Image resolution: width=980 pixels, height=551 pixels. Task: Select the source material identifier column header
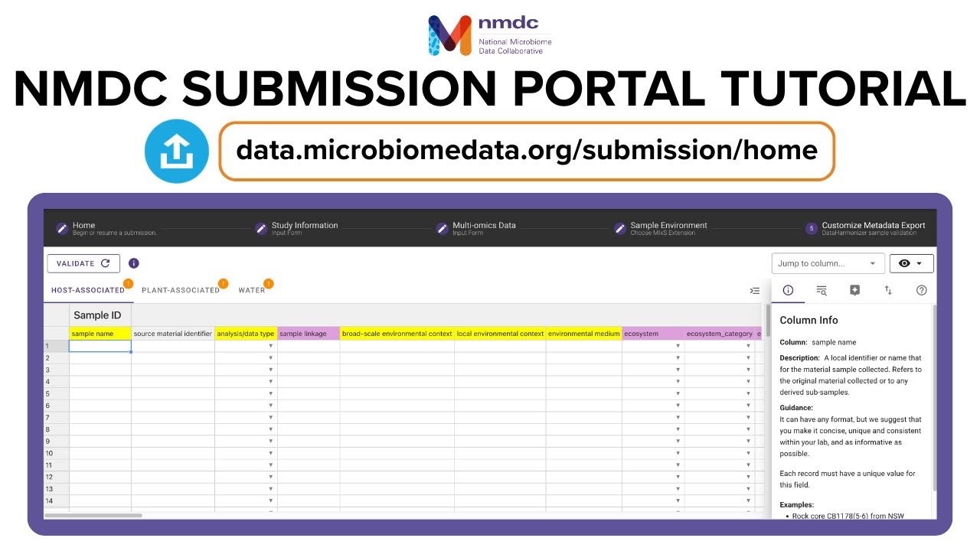pos(173,334)
